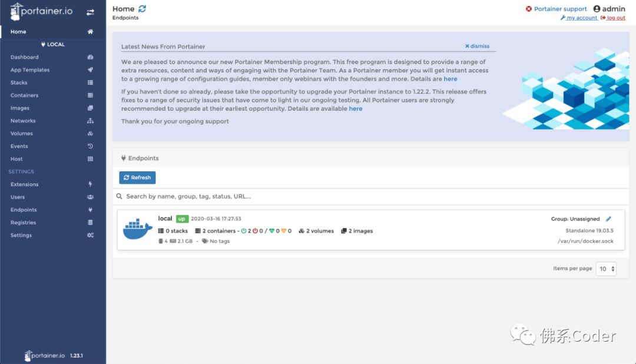The height and width of the screenshot is (364, 636).
Task: Open Home in the sidebar menu
Action: 18,32
